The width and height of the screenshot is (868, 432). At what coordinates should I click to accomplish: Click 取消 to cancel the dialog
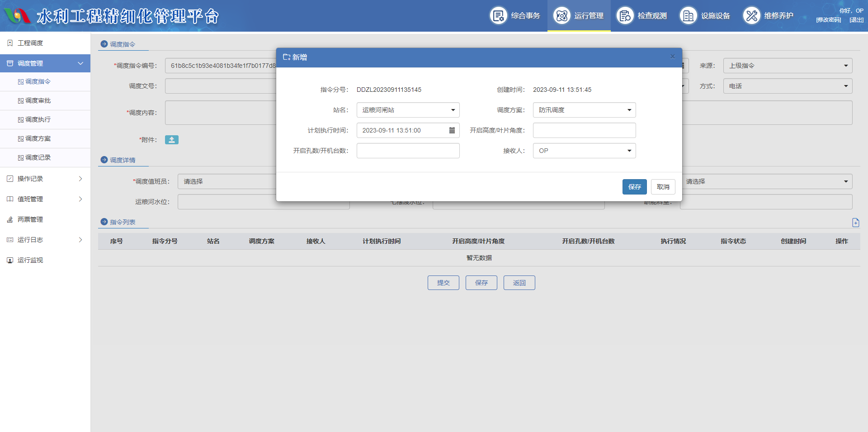[x=663, y=187]
